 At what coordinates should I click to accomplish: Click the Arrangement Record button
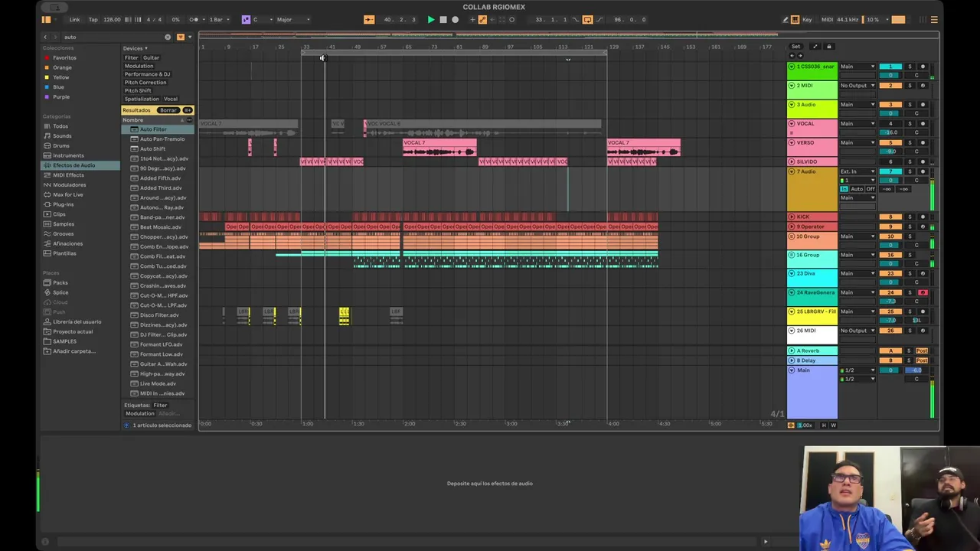coord(455,20)
